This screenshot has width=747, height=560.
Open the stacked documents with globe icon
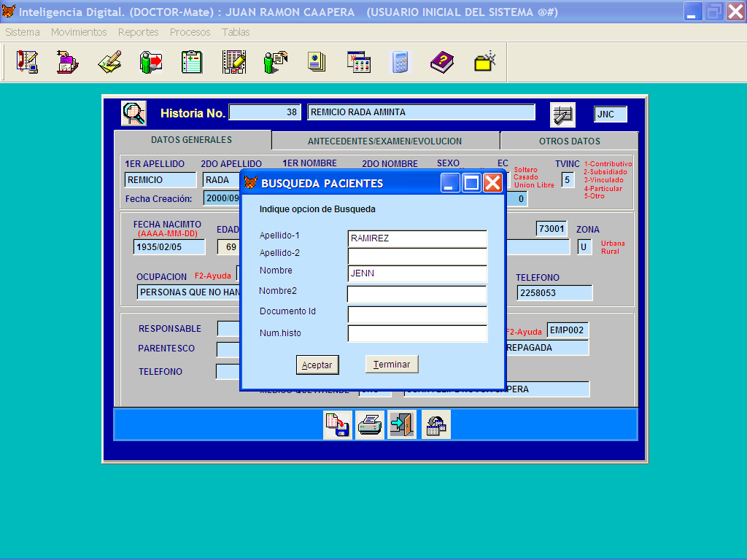tap(317, 62)
